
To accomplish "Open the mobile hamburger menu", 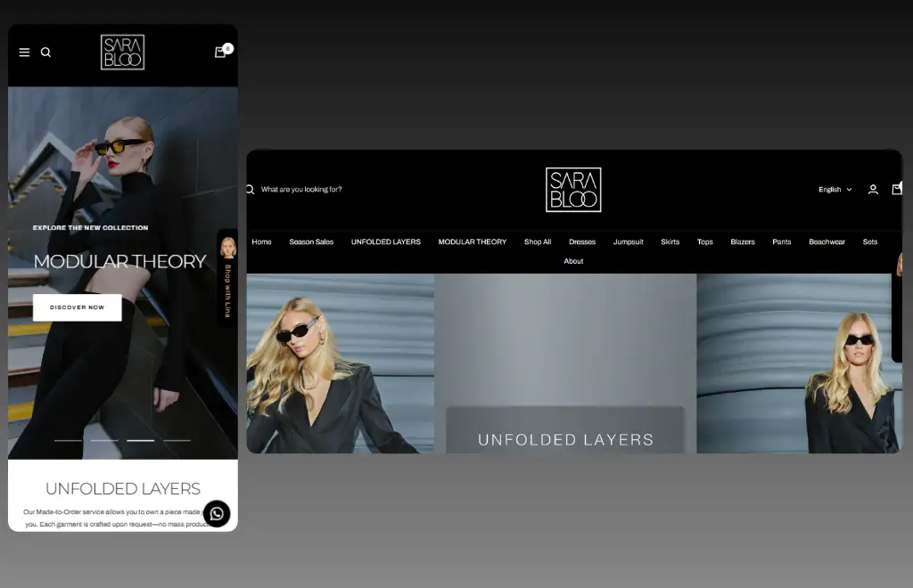I will (24, 53).
